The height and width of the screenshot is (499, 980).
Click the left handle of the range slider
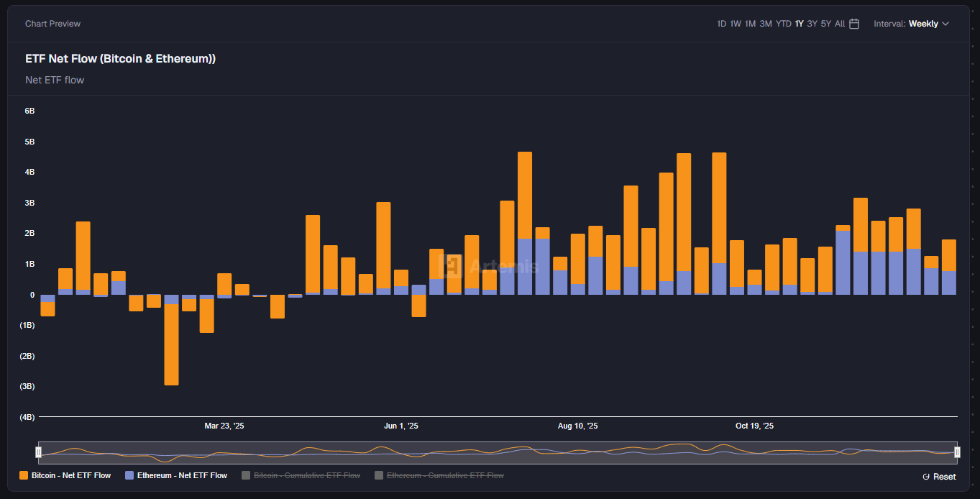point(39,452)
